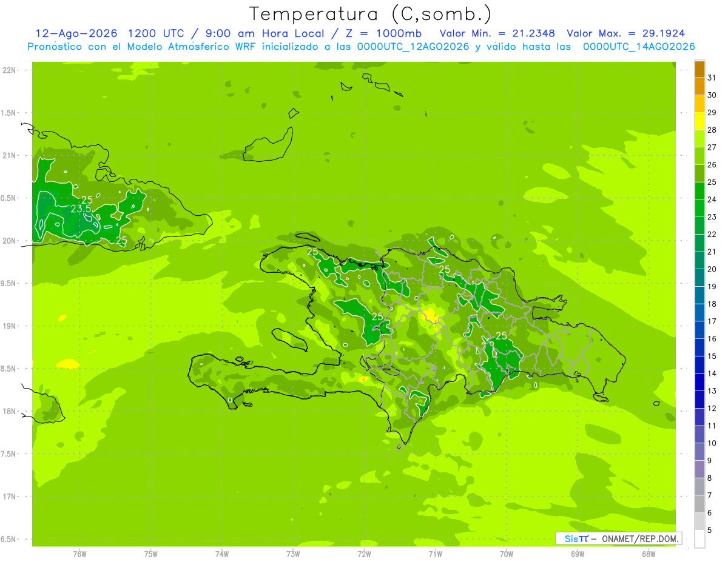Pick the legend swatch between 21 and 22
Viewport: 728px width, 562px height.
[x=699, y=243]
